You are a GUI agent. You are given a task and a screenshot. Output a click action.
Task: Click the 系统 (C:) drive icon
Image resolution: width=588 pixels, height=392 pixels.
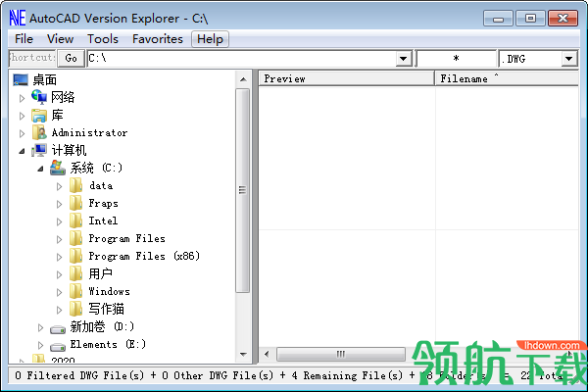[x=58, y=168]
